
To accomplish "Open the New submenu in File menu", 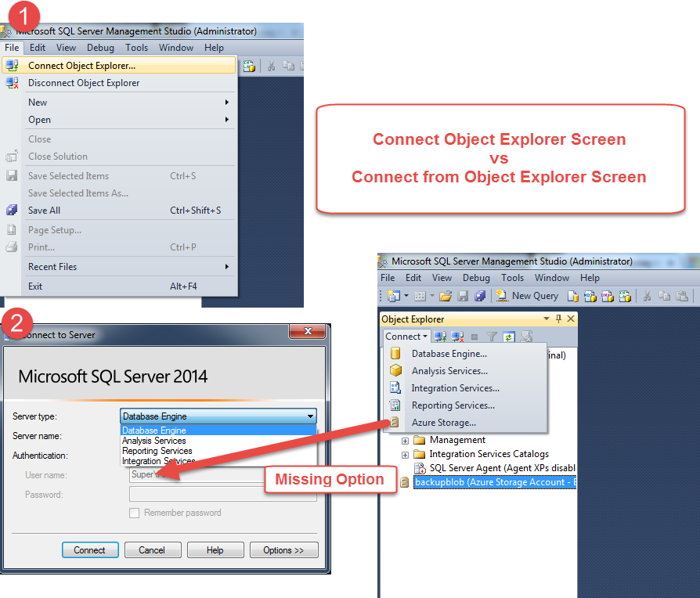I will (x=119, y=103).
